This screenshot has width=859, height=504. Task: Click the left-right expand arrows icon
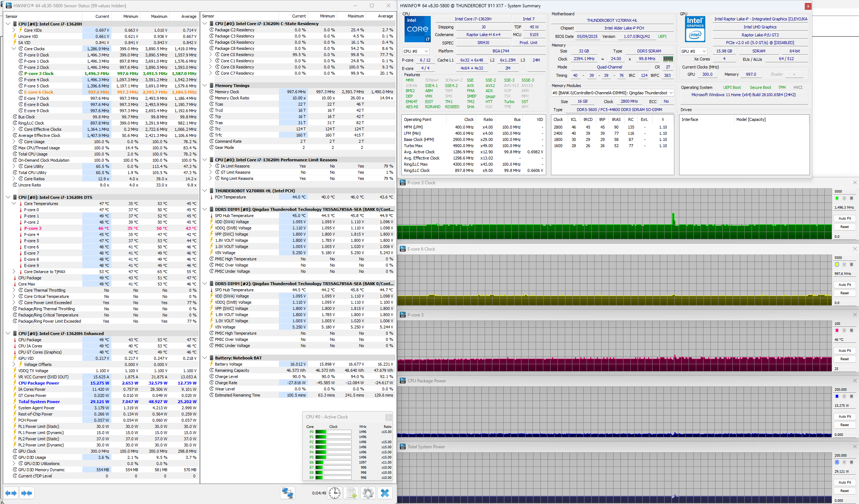pyautogui.click(x=11, y=493)
